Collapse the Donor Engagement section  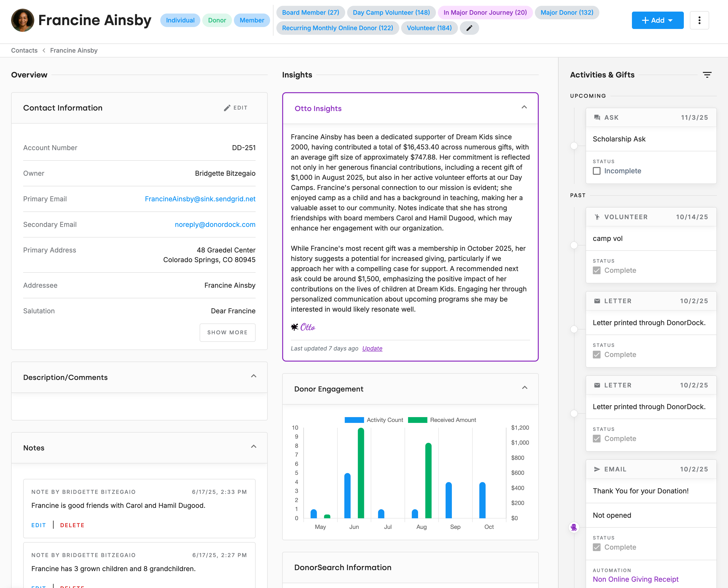(x=525, y=388)
